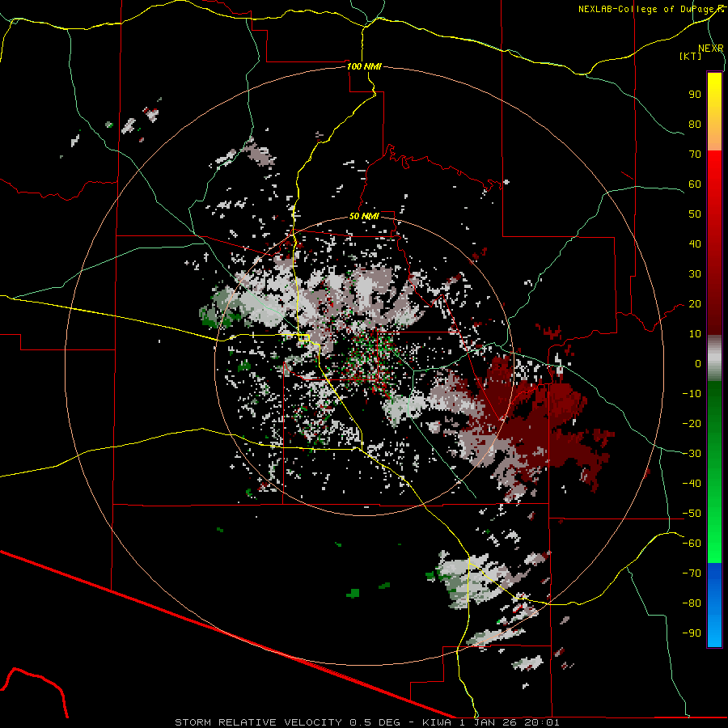Click the NEXR label above the color bar
728x728 pixels.
click(711, 49)
